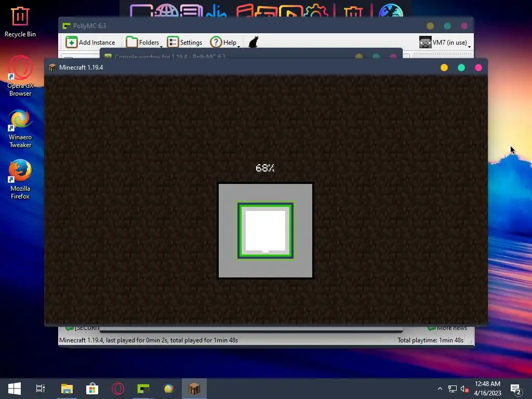532x399 pixels.
Task: Click the 68% loading percentage text
Action: click(265, 168)
